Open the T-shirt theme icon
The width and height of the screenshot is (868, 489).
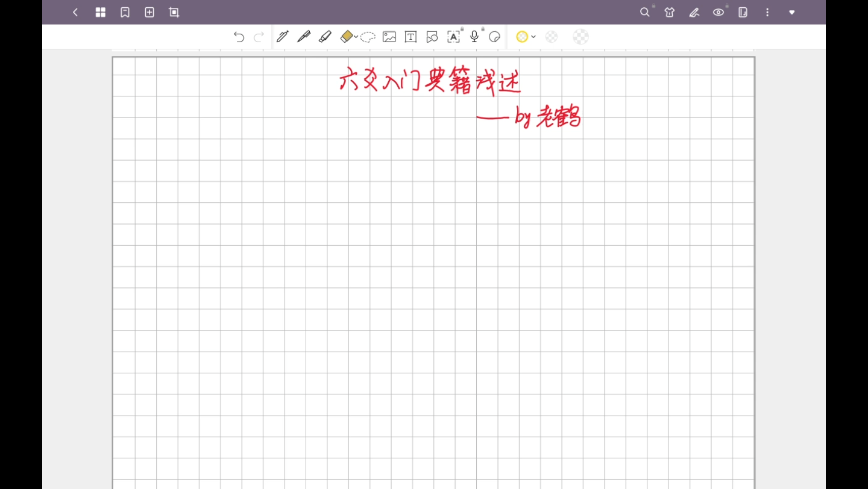(x=670, y=12)
